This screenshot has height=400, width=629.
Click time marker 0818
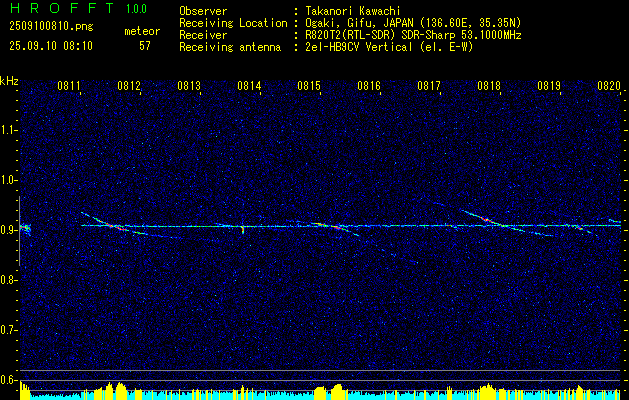pyautogui.click(x=489, y=85)
